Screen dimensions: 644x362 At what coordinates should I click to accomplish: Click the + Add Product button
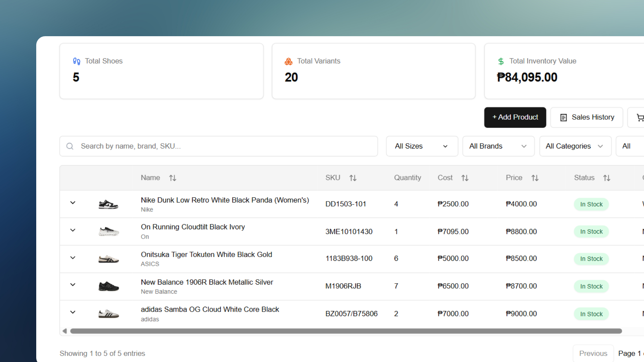(x=515, y=117)
